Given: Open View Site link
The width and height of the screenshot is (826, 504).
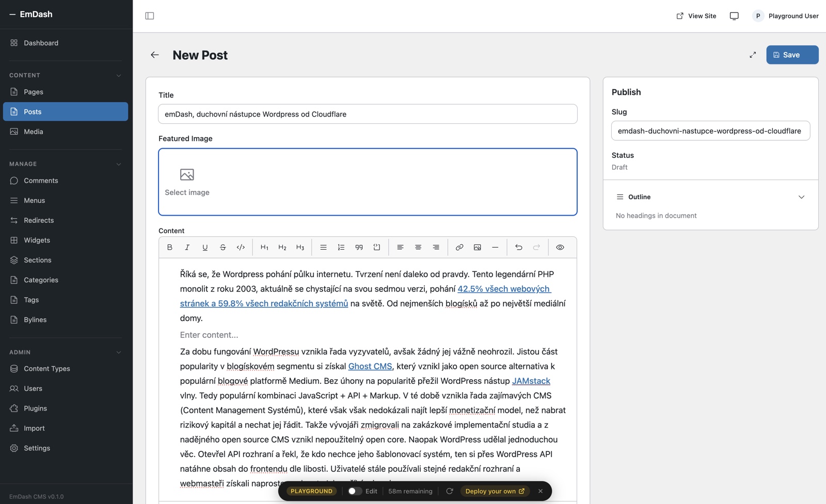Looking at the screenshot, I should (x=696, y=16).
